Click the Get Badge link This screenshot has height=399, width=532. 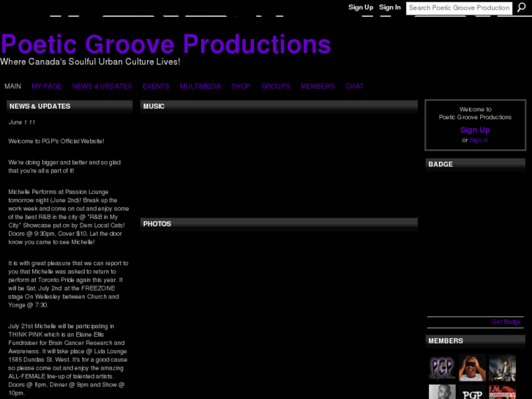tap(506, 321)
